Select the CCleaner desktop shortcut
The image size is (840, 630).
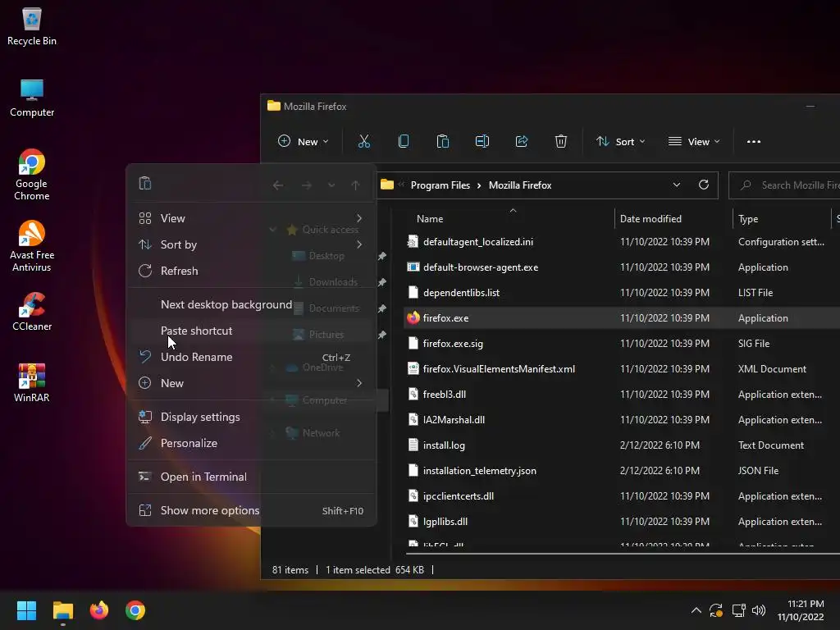pyautogui.click(x=32, y=312)
